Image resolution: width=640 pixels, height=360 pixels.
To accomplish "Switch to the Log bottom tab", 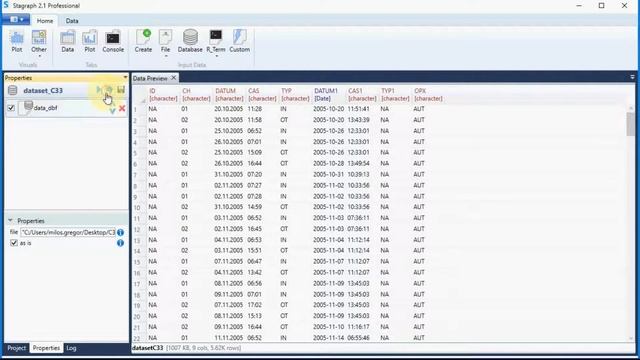I will coord(71,348).
